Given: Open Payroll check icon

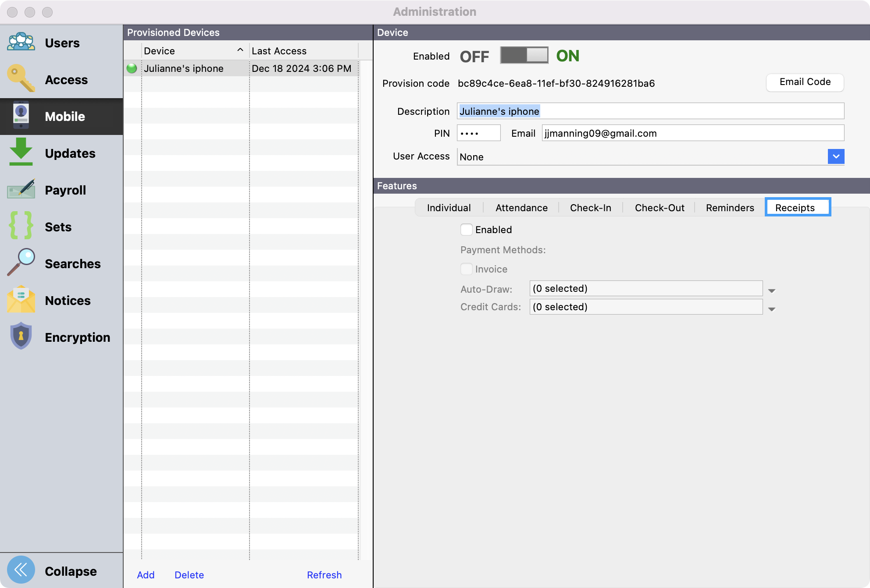Looking at the screenshot, I should (21, 190).
